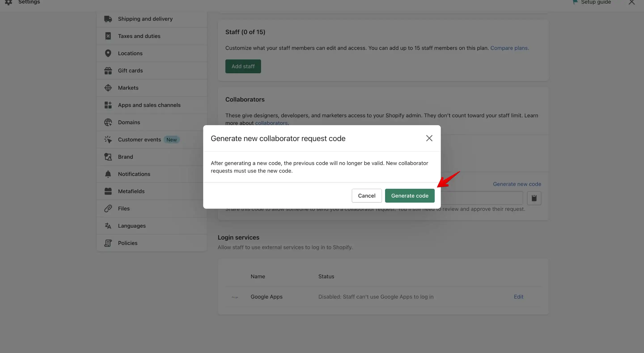The height and width of the screenshot is (353, 644).
Task: Click the Metafields icon in sidebar
Action: click(x=108, y=191)
